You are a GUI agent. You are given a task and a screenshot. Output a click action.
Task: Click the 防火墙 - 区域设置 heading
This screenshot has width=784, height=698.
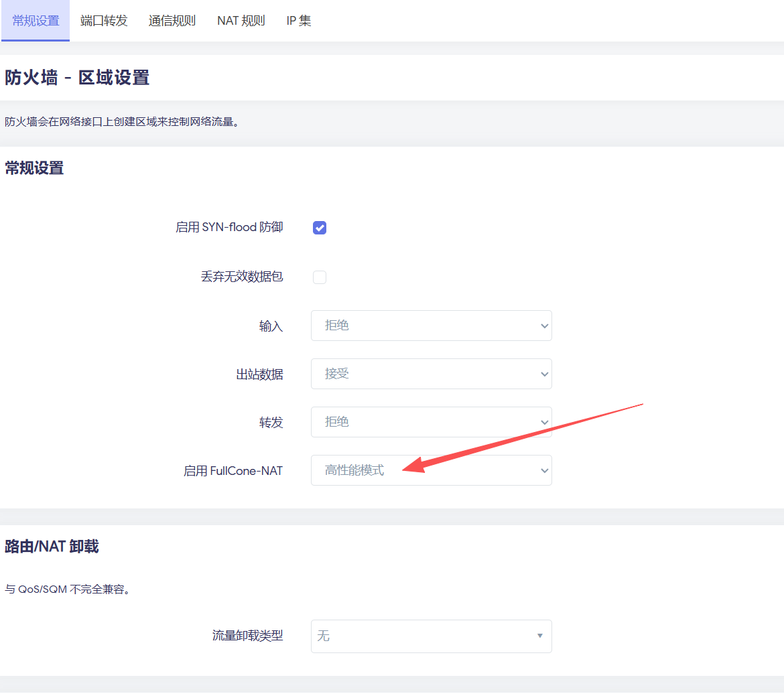coord(77,78)
